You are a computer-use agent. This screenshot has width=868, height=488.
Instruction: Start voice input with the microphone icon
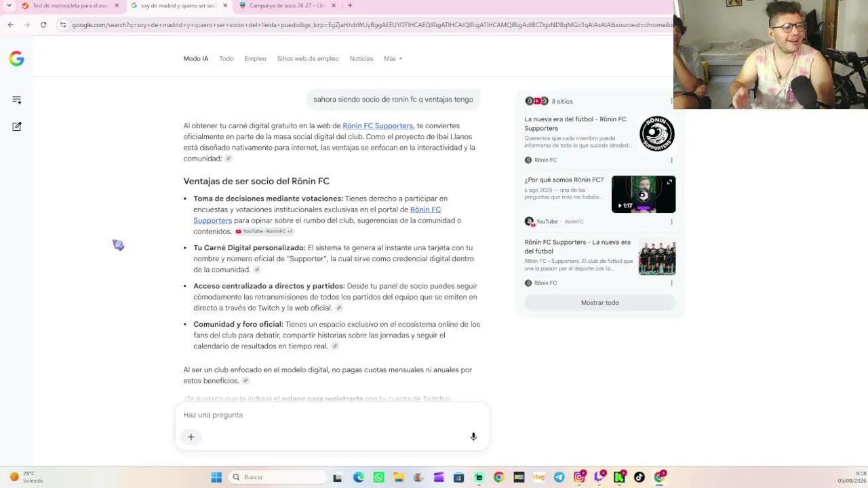(x=473, y=437)
